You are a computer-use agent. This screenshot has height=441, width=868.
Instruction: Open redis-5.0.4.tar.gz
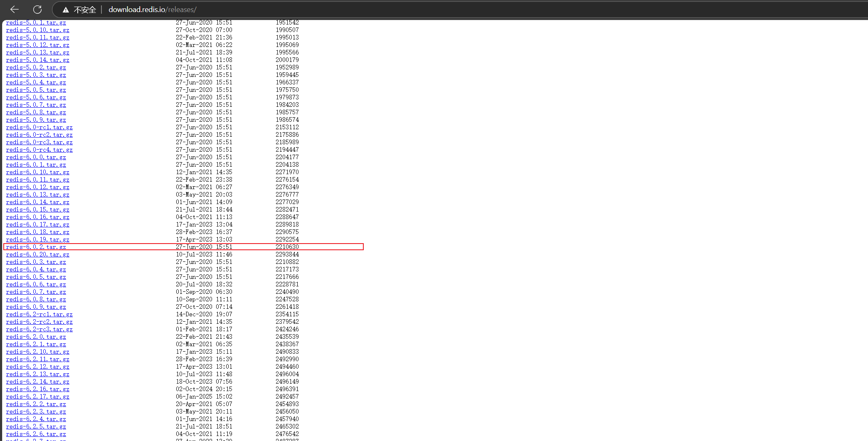(36, 82)
